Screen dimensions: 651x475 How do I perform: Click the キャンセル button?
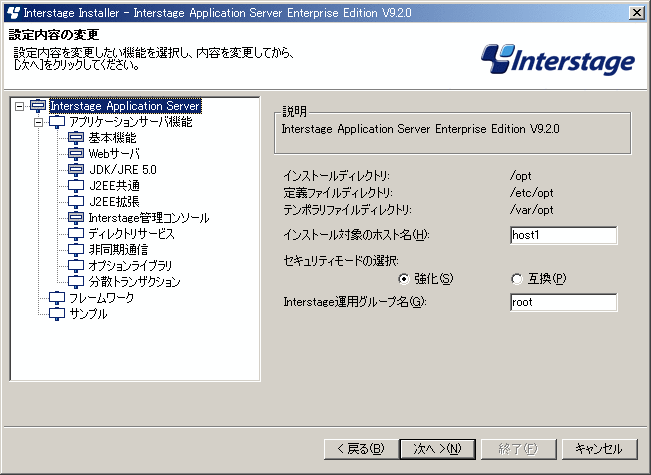click(x=599, y=449)
